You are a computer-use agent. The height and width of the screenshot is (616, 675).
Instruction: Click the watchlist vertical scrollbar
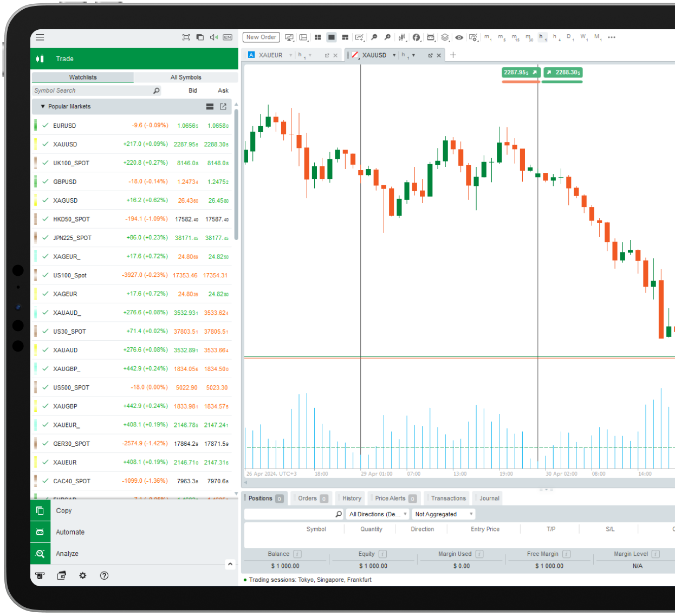236,174
